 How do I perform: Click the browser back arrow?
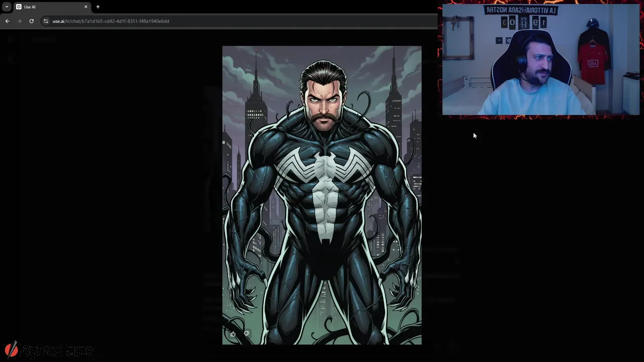pyautogui.click(x=7, y=21)
